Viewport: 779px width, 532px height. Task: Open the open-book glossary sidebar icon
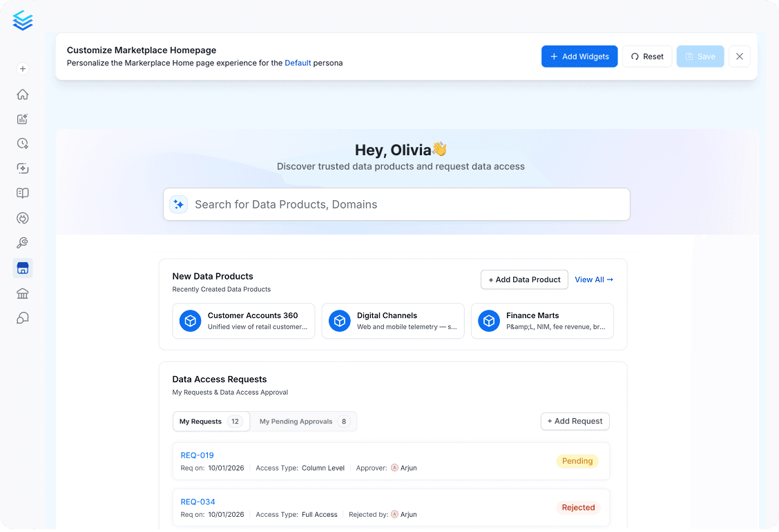(22, 193)
